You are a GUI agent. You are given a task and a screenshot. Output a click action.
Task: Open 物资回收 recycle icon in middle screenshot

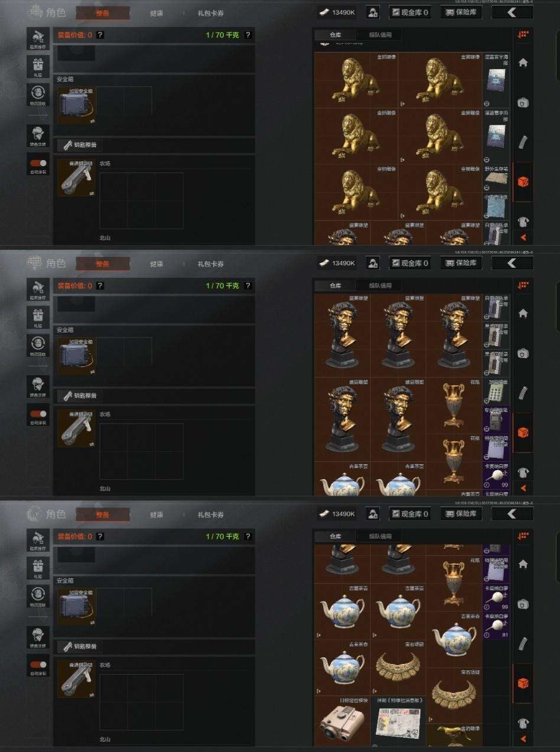click(x=38, y=345)
